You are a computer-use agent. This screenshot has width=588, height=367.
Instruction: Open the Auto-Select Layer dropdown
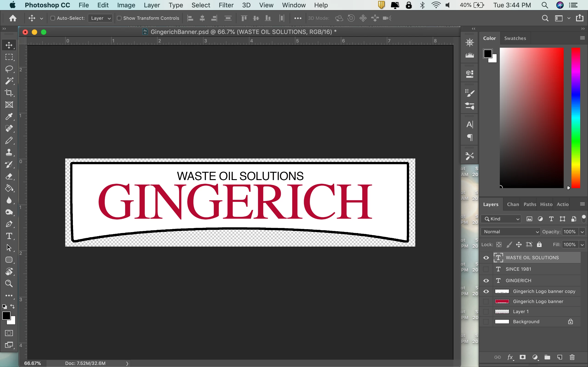(100, 18)
